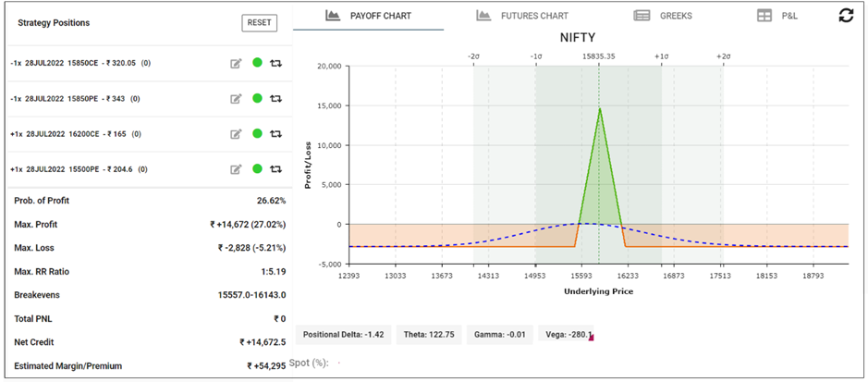Viewport: 868px width, 382px height.
Task: Click the peak of the green payoff curve
Action: (x=599, y=108)
